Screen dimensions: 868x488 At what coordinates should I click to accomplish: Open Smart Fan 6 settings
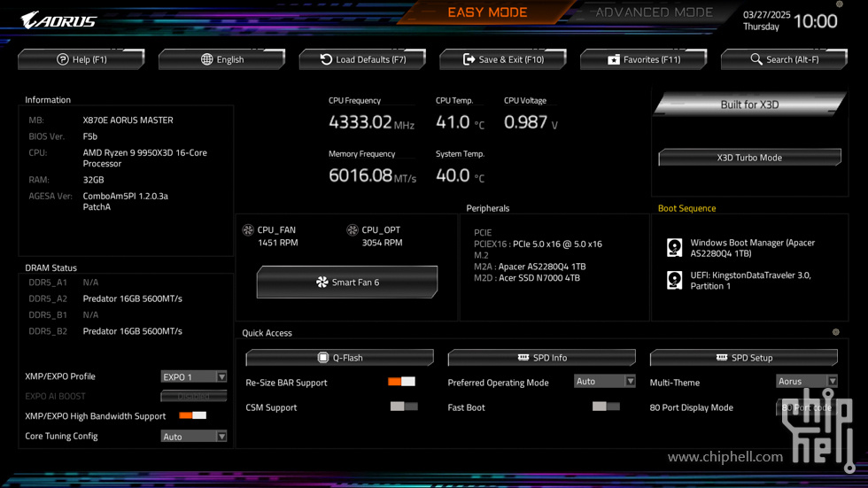pyautogui.click(x=347, y=283)
